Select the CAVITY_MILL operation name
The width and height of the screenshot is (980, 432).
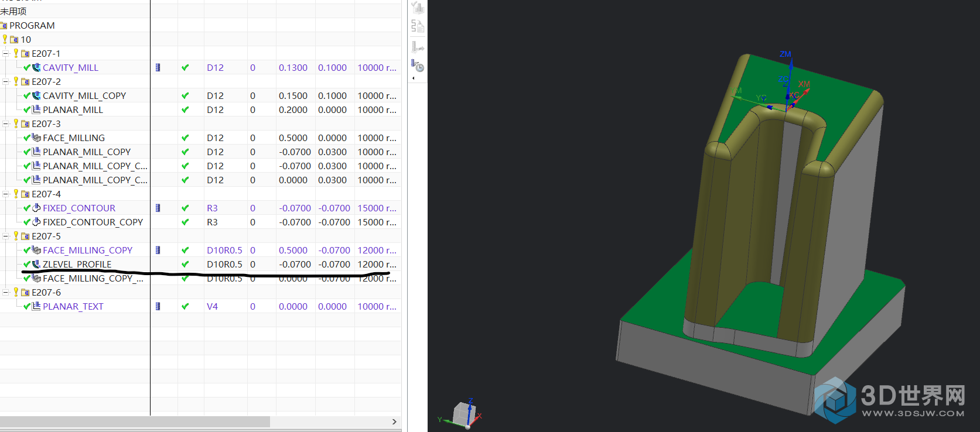70,67
